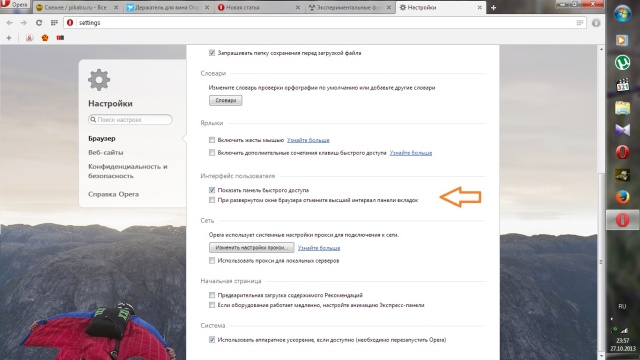
Task: Click the settings search field
Action: coord(130,120)
